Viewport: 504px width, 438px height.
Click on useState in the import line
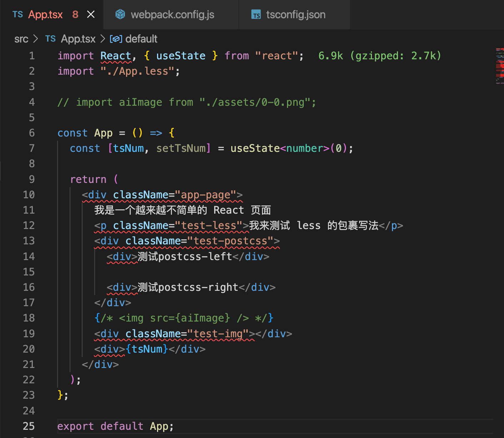(181, 56)
